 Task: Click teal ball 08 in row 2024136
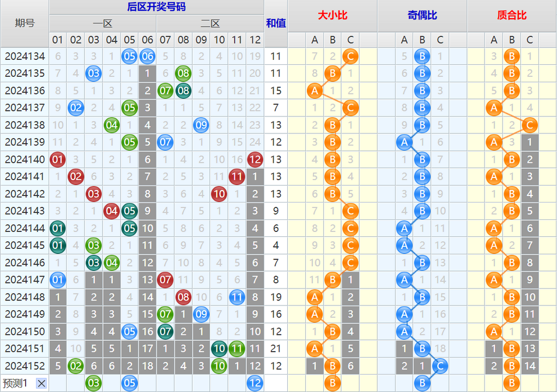[x=183, y=91]
